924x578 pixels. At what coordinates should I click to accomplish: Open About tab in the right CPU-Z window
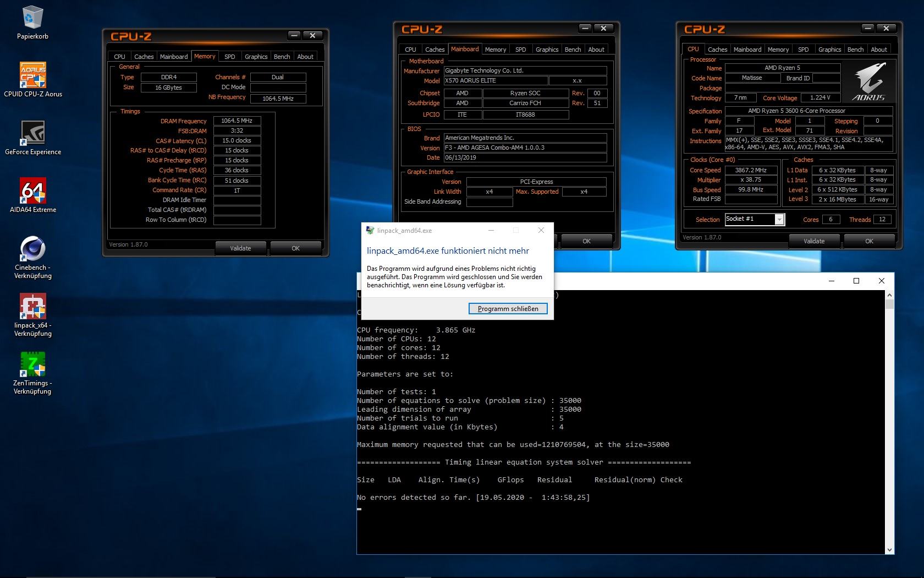[x=879, y=50]
